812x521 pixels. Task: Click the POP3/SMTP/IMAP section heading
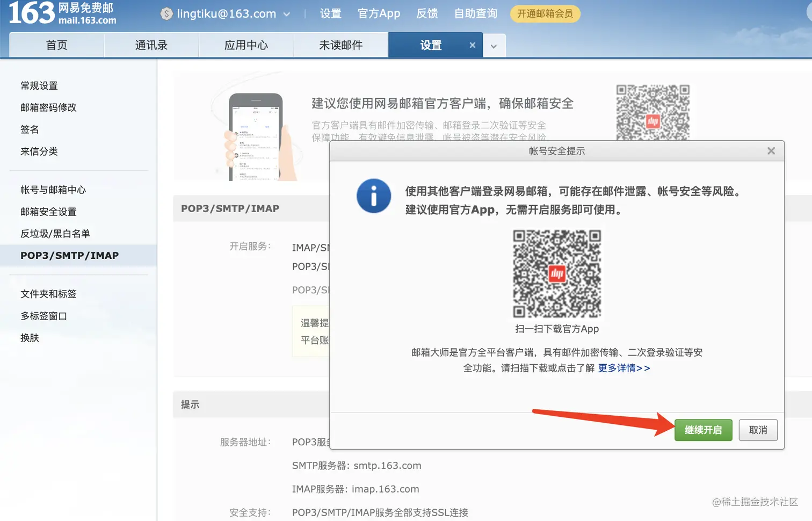230,208
